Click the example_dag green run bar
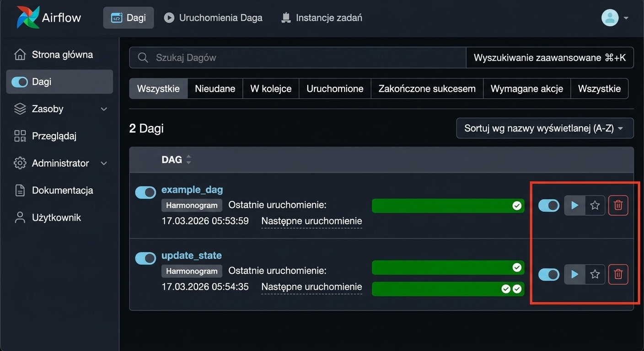 (x=448, y=206)
